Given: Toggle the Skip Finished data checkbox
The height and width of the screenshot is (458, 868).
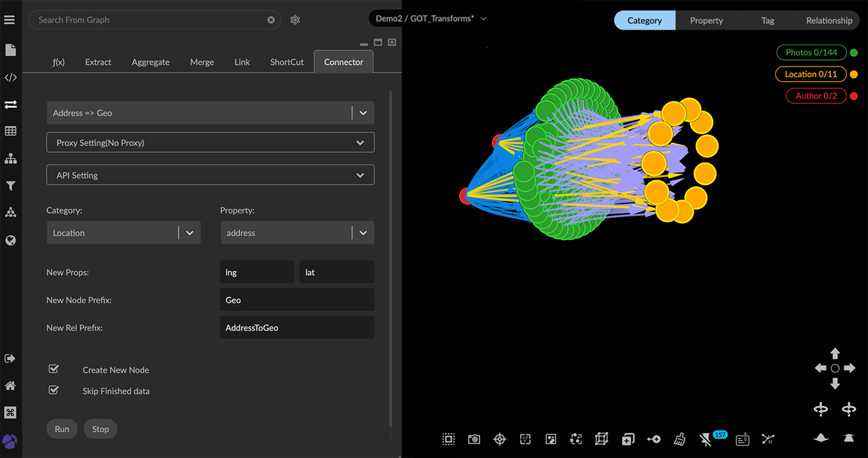Looking at the screenshot, I should 54,390.
